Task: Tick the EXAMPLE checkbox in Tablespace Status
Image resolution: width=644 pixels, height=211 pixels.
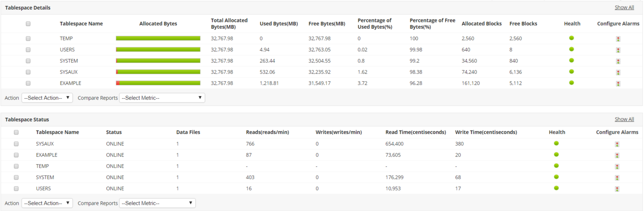Action: 16,155
